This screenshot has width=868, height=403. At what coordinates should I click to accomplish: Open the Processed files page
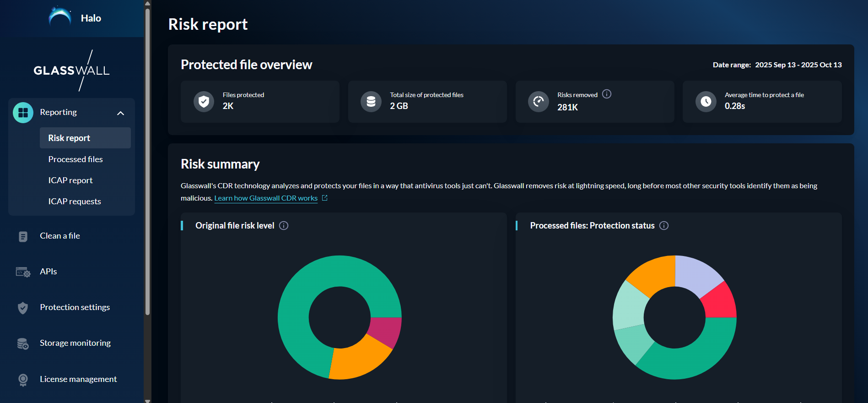(x=75, y=159)
